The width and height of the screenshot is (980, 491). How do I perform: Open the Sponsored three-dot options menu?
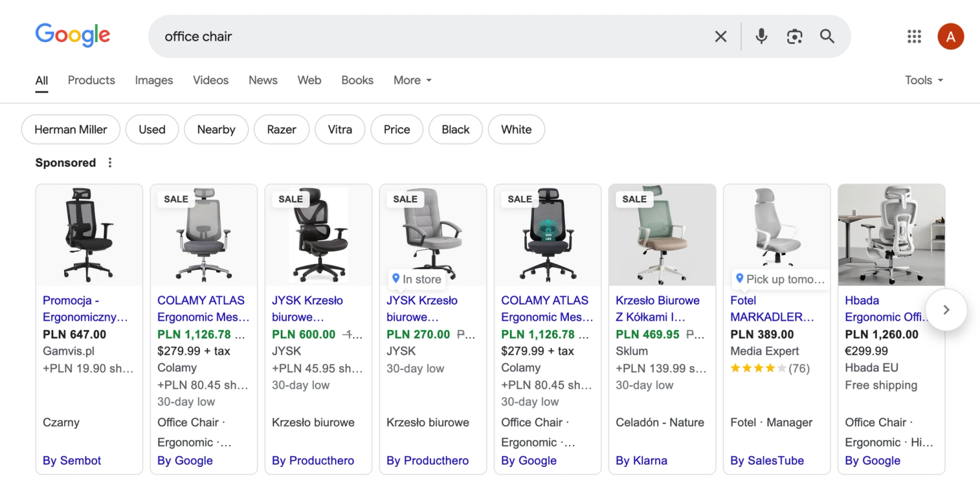click(x=110, y=163)
